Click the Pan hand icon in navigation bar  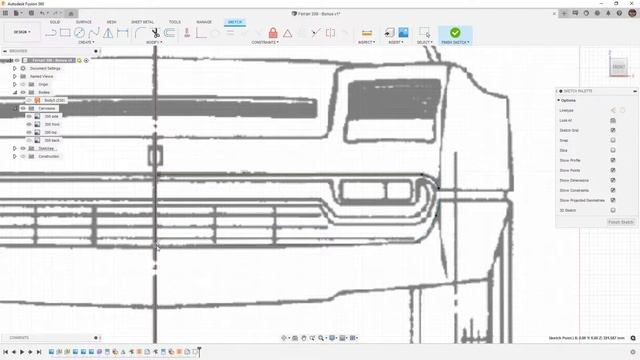click(304, 338)
